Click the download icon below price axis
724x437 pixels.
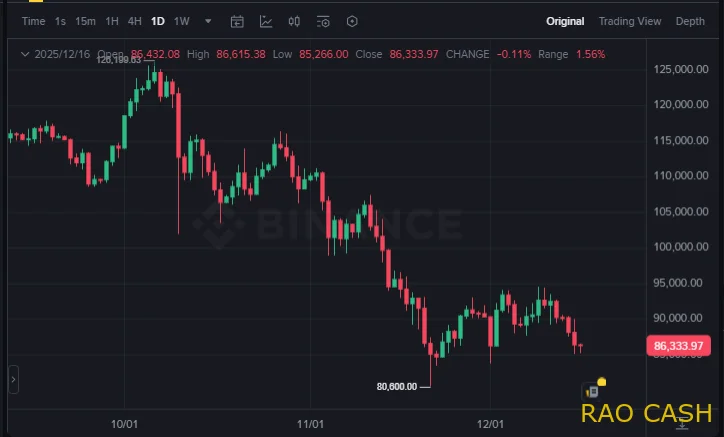(682, 423)
